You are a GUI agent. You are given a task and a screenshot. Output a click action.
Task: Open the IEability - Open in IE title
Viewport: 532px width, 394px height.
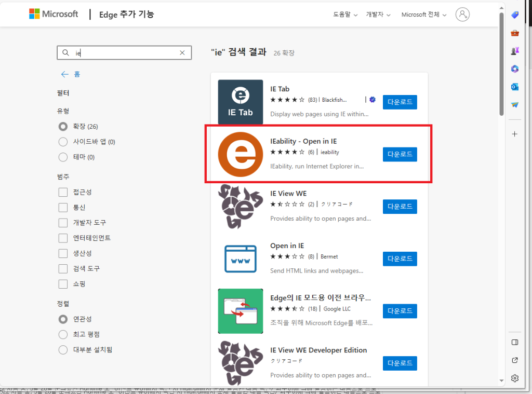click(303, 141)
